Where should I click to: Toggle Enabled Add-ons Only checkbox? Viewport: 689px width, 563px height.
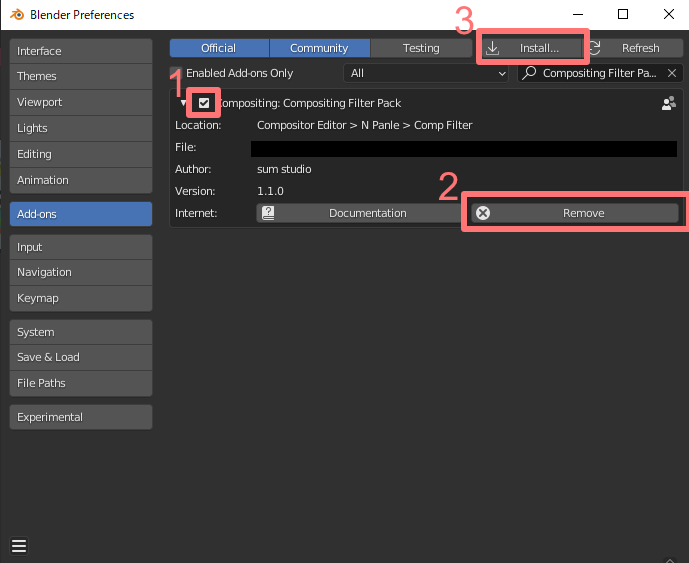176,73
